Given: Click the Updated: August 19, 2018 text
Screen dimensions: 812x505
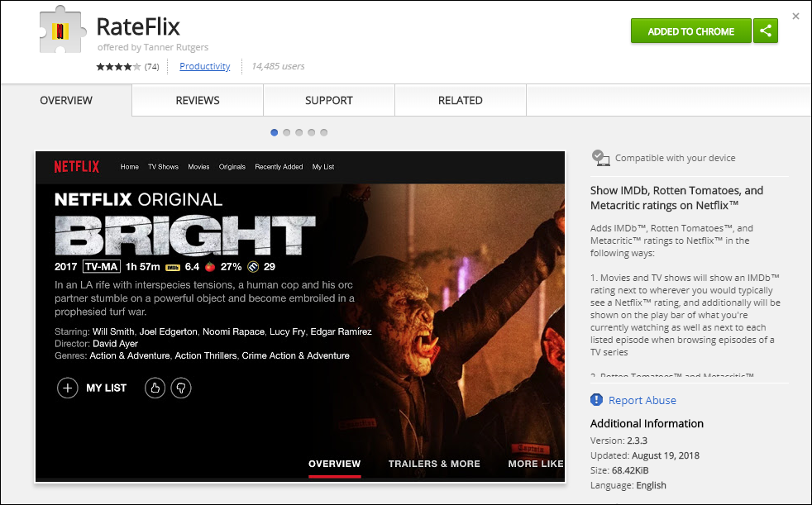Looking at the screenshot, I should 645,456.
